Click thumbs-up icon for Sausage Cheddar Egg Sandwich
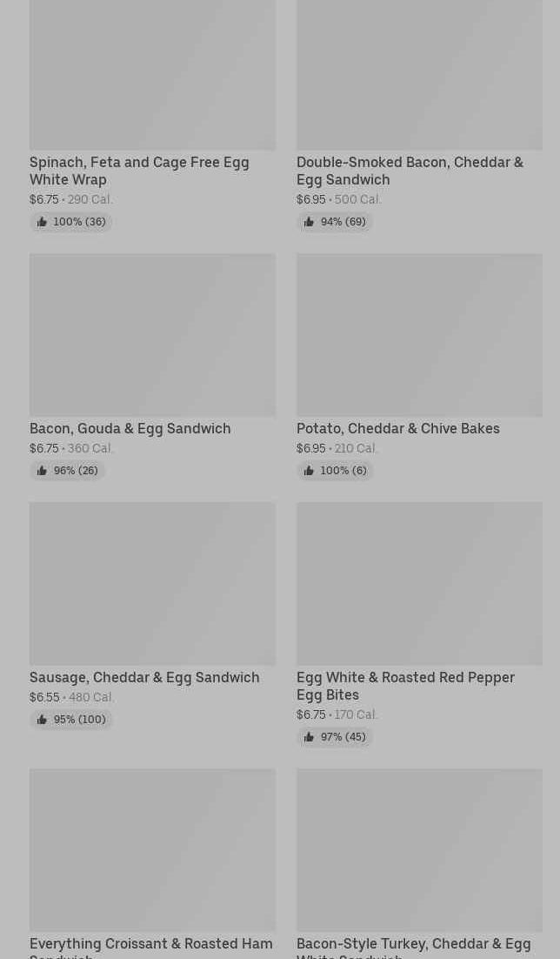 [42, 720]
